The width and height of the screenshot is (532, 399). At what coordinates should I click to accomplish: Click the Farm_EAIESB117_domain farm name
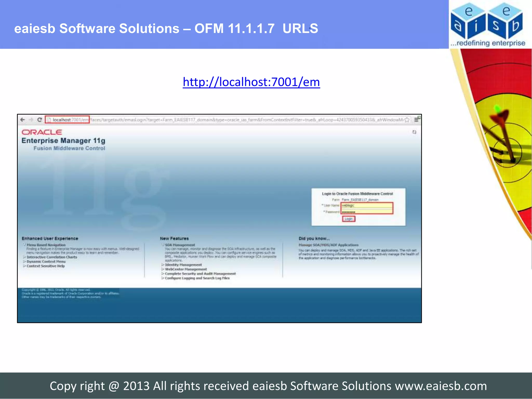coord(360,200)
